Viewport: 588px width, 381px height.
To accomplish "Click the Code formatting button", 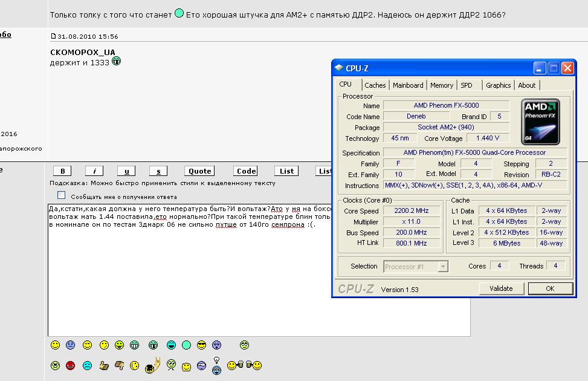I will tap(245, 171).
